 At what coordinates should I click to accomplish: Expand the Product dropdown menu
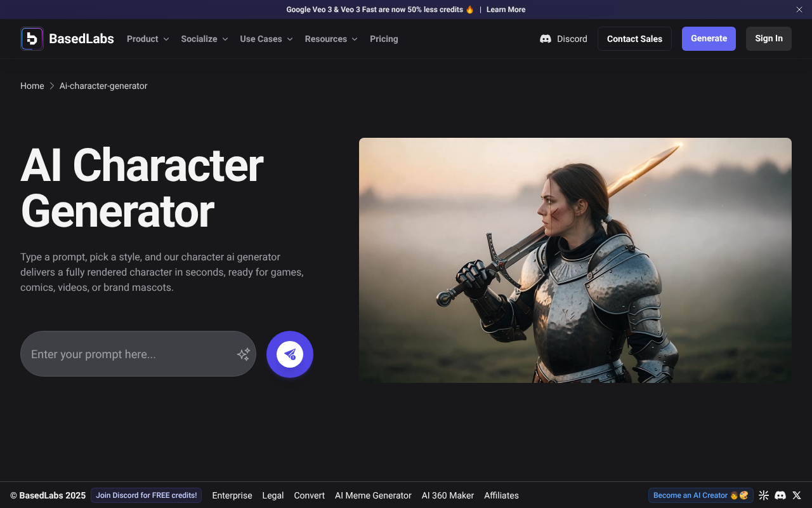[147, 39]
